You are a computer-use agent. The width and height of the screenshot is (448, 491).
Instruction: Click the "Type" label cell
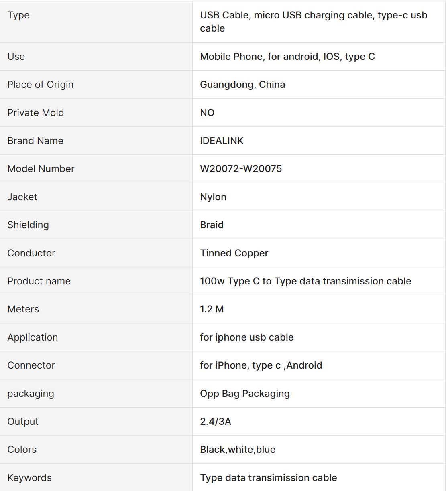(x=18, y=15)
